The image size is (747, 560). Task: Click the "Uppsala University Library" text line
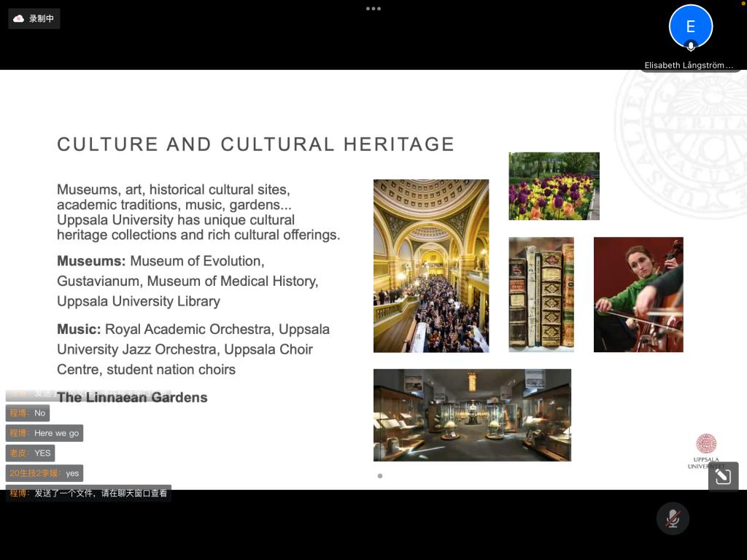(139, 301)
